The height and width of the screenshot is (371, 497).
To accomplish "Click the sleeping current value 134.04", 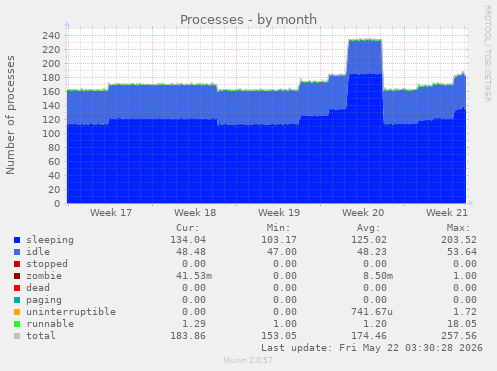I will (188, 240).
